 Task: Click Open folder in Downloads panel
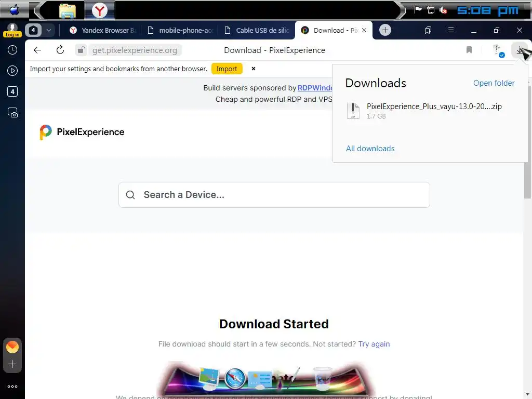[494, 83]
